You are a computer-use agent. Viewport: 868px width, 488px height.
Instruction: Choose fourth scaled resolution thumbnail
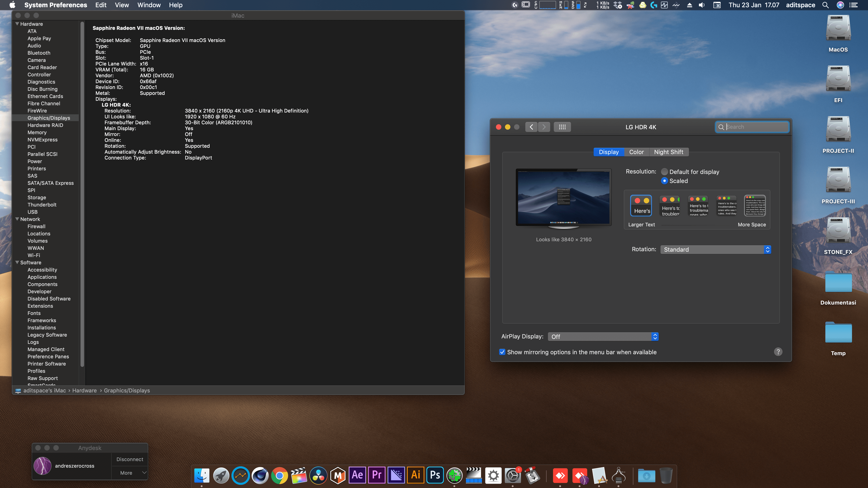726,205
